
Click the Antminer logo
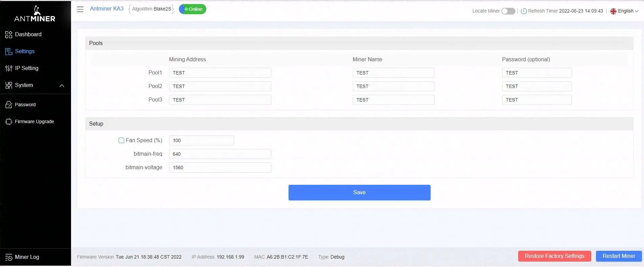[35, 14]
